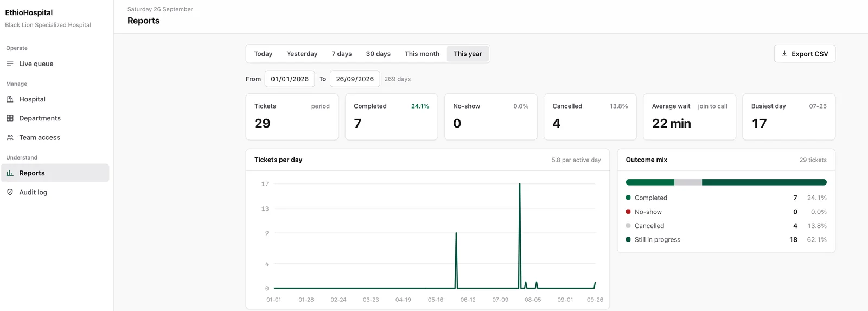Open the Departments section
This screenshot has width=868, height=311.
coord(55,118)
